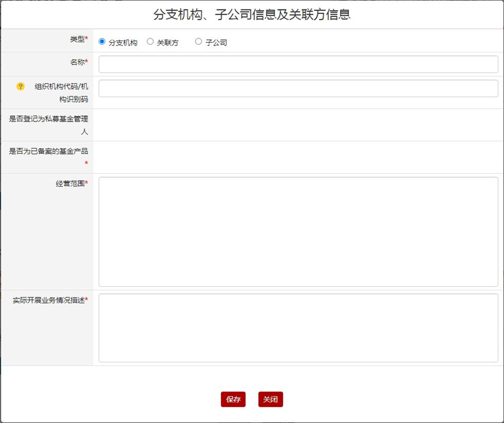The height and width of the screenshot is (423, 504).
Task: Click the 分支机构 option text
Action: point(123,43)
